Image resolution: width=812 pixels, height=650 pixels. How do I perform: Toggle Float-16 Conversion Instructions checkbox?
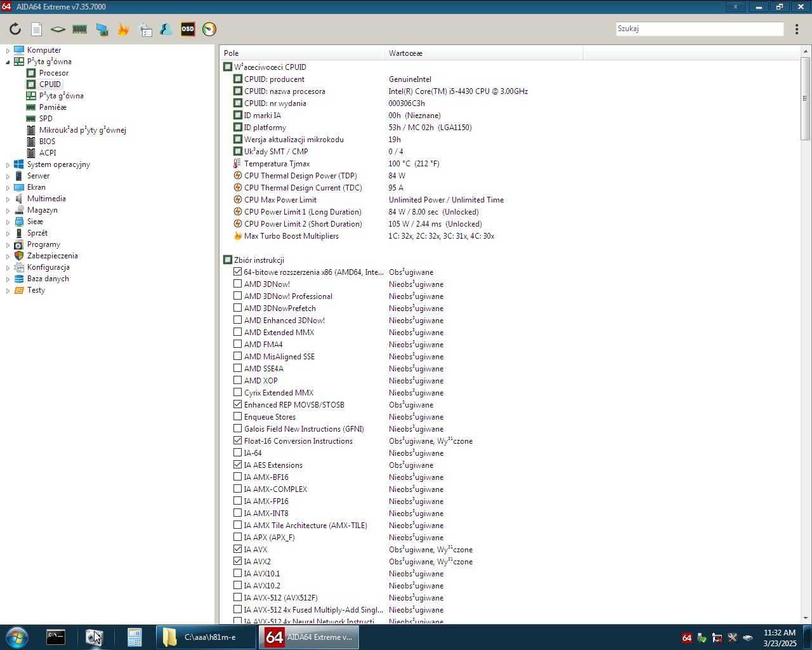pos(238,441)
